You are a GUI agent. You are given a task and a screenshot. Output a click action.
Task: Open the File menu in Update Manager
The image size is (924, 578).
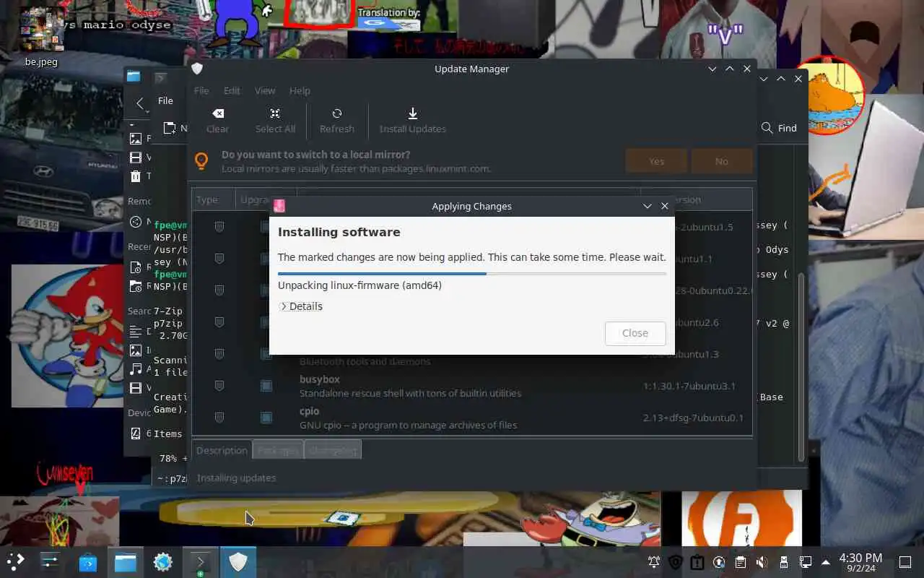click(x=201, y=90)
